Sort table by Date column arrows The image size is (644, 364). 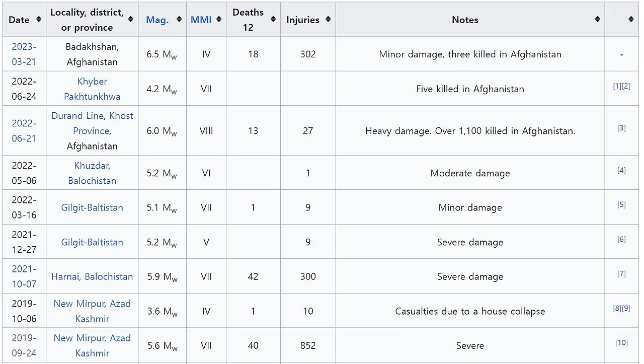(39, 20)
